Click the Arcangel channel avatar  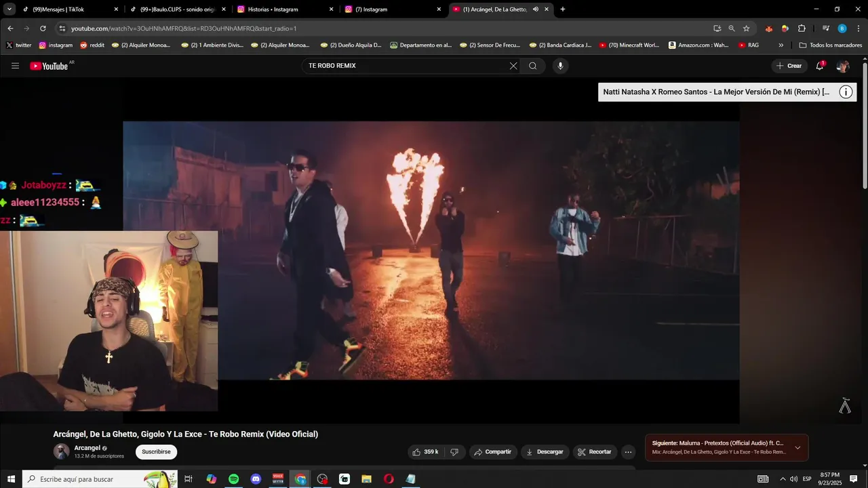click(62, 451)
